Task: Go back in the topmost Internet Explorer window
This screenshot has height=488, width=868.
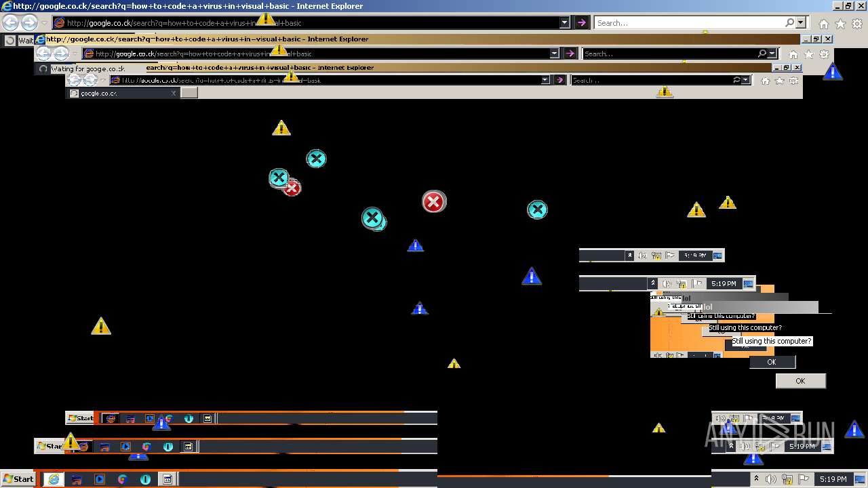Action: 10,23
